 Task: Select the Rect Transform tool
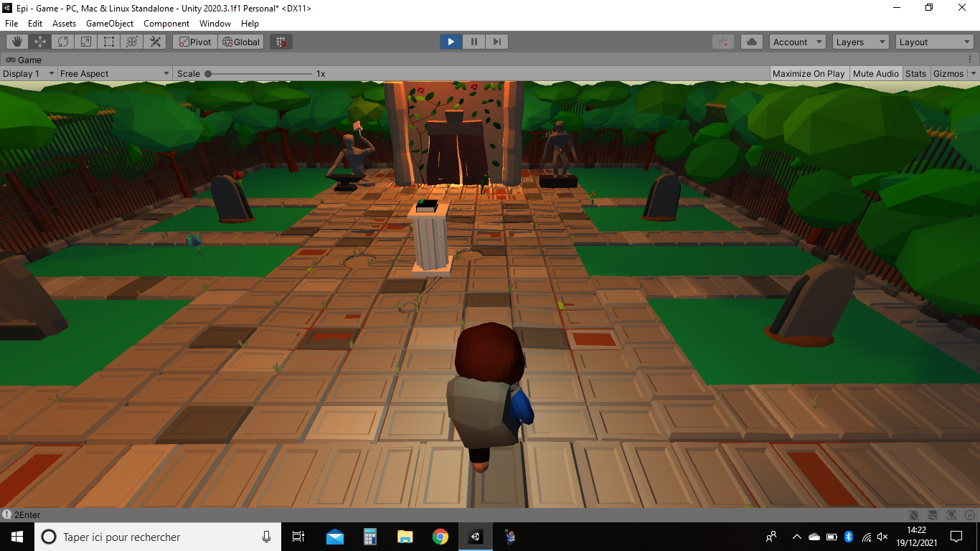109,42
